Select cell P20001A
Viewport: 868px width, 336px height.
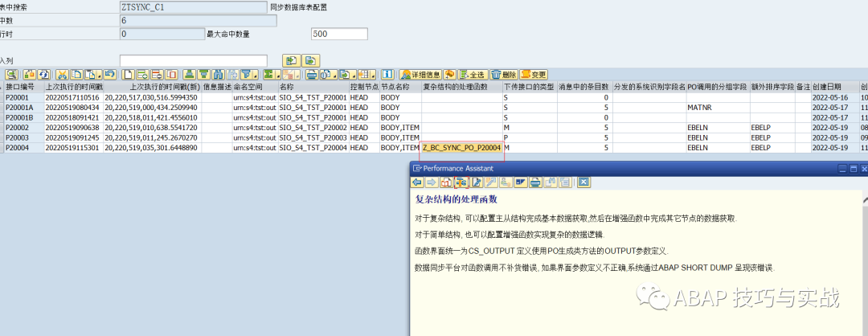tap(24, 108)
